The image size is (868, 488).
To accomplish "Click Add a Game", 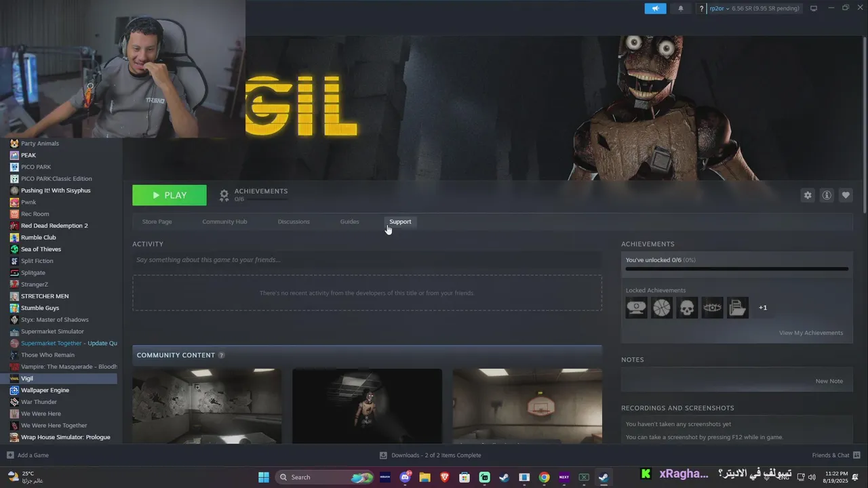I will click(28, 455).
